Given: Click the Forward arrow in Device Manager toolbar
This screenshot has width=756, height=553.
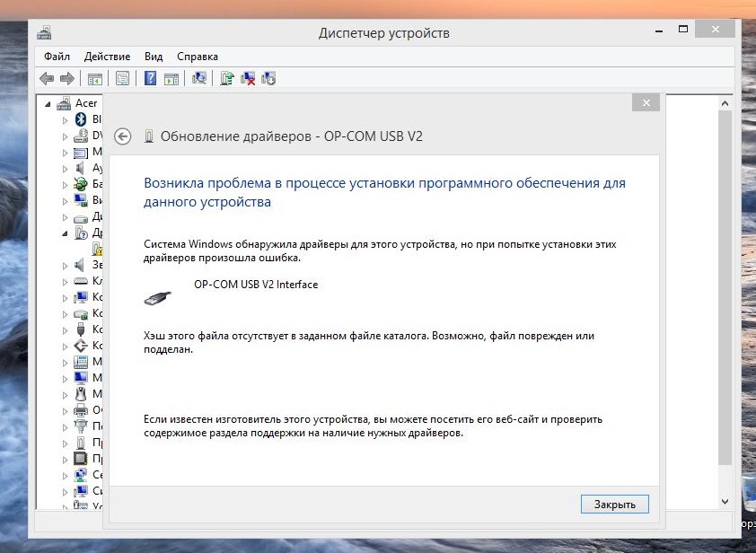Looking at the screenshot, I should (x=67, y=78).
